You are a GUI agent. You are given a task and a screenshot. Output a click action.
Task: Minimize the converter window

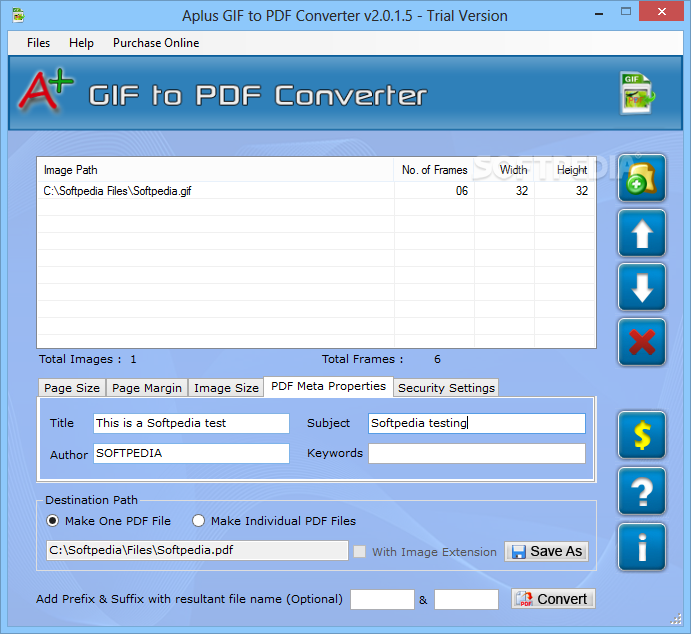click(x=598, y=13)
